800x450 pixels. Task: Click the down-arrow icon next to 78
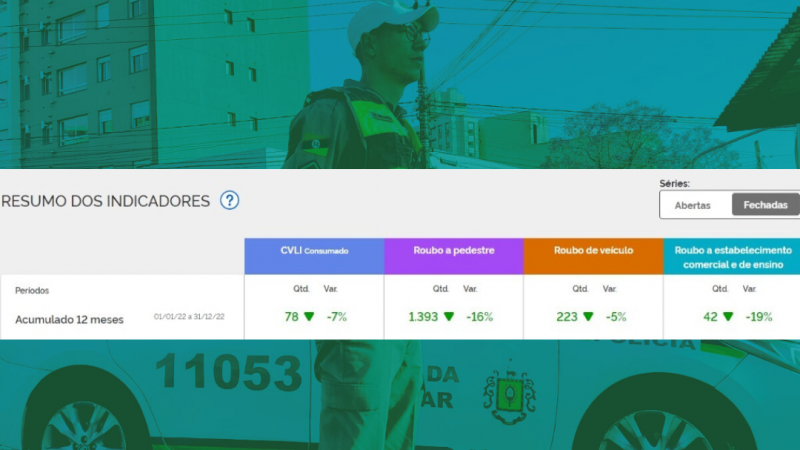(309, 316)
